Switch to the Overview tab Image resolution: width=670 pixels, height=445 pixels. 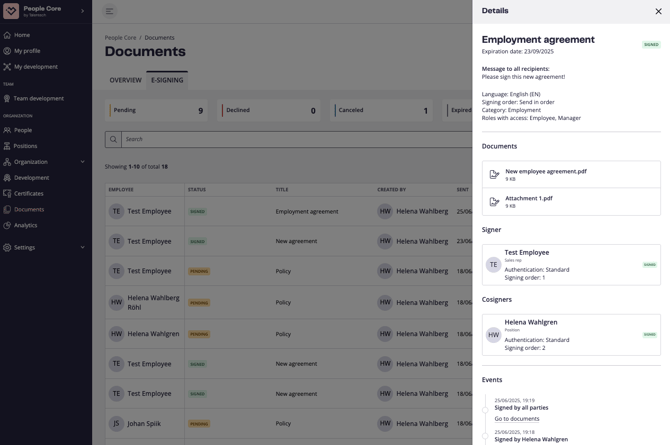click(125, 80)
